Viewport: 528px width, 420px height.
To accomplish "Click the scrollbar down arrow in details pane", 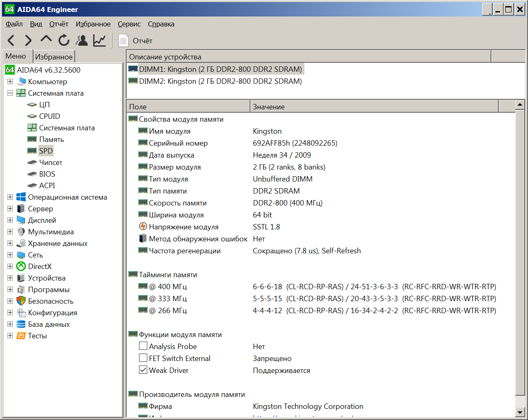I will 520,412.
